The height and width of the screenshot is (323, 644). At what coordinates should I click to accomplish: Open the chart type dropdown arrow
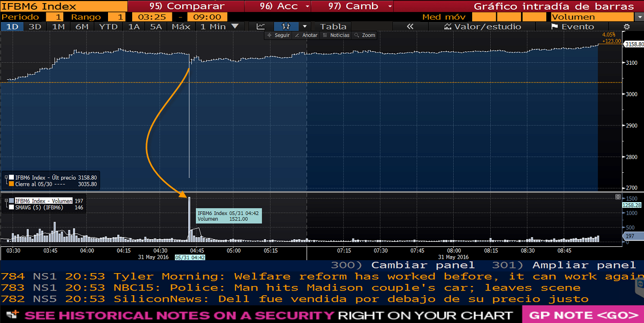(x=305, y=26)
